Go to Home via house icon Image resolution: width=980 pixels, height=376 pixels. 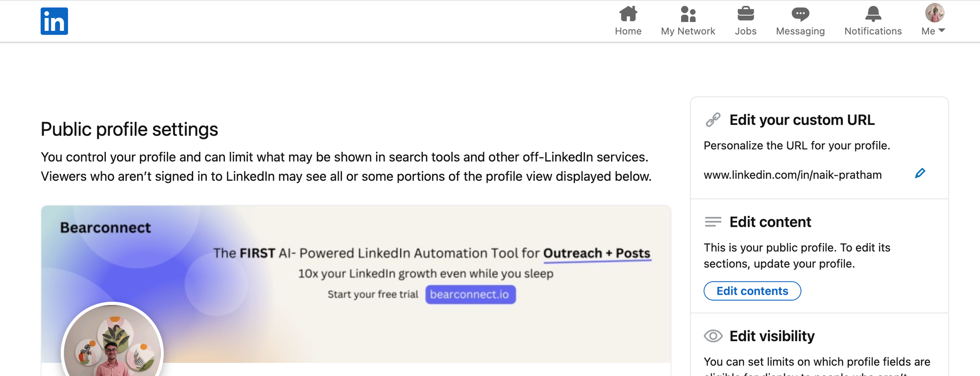pyautogui.click(x=628, y=14)
